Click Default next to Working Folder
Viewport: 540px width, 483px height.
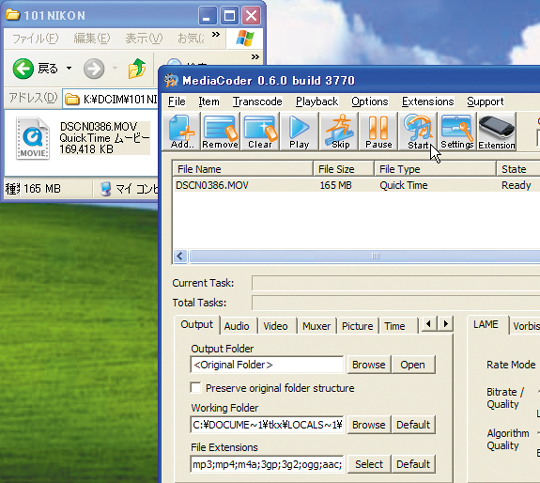tap(413, 424)
